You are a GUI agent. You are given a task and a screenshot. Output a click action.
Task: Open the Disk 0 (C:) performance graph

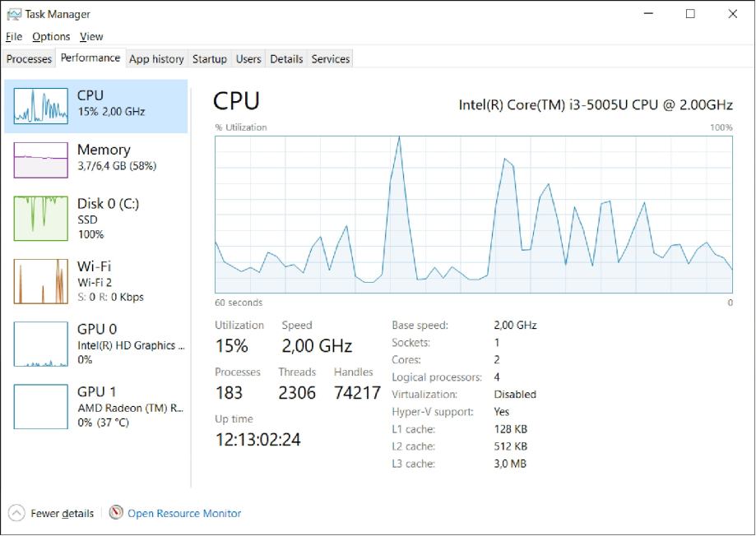click(41, 214)
